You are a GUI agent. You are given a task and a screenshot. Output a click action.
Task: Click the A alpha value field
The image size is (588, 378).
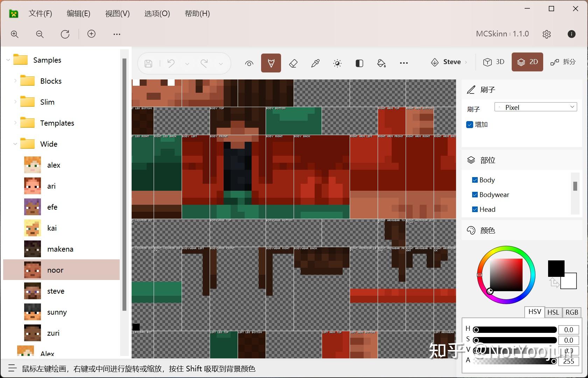tap(569, 361)
